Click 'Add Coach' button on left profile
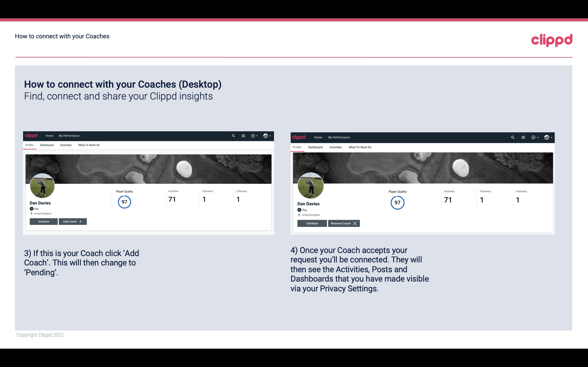The width and height of the screenshot is (588, 367). pyautogui.click(x=72, y=221)
